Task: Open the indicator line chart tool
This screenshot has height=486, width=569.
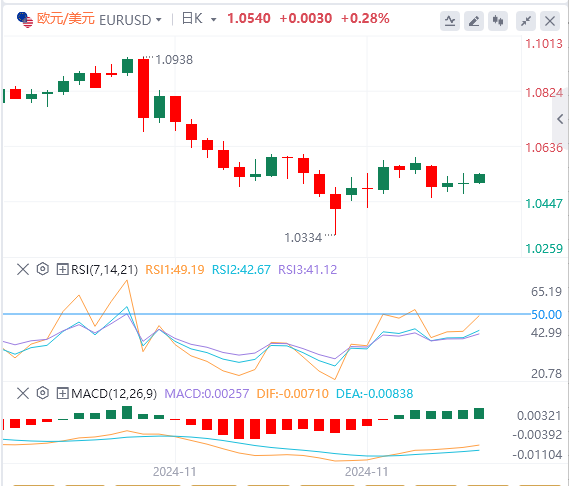Action: click(x=450, y=21)
